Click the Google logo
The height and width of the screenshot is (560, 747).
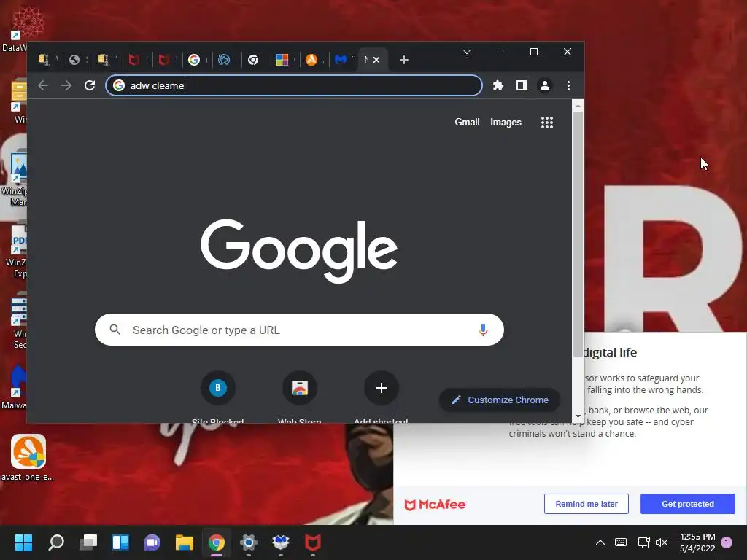(298, 251)
